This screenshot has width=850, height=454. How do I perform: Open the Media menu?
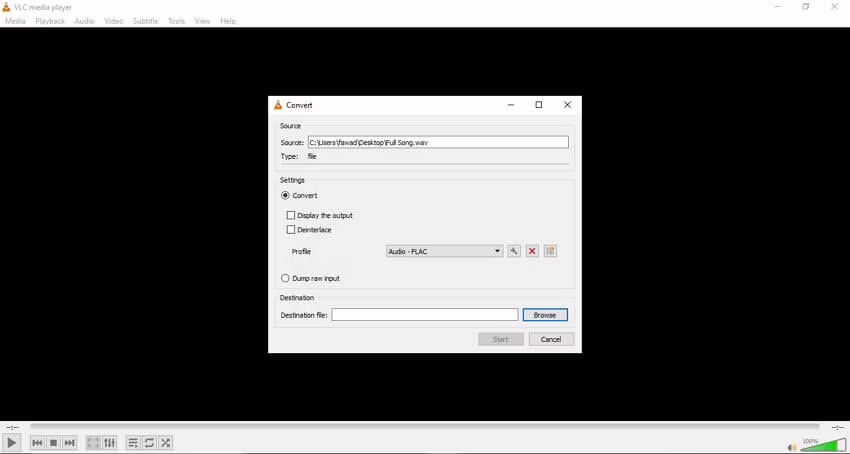pos(15,21)
